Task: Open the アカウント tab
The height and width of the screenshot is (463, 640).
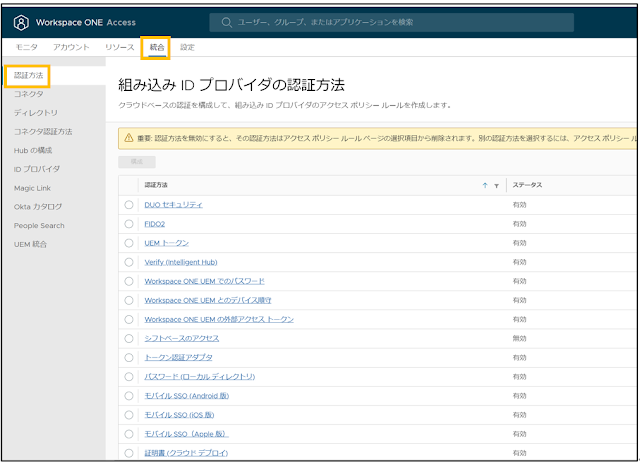Action: point(71,47)
